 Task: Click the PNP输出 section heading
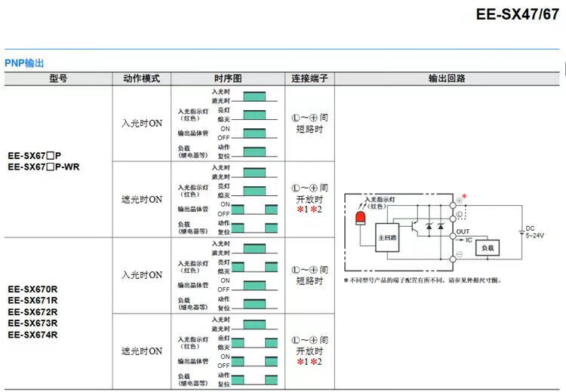click(24, 63)
